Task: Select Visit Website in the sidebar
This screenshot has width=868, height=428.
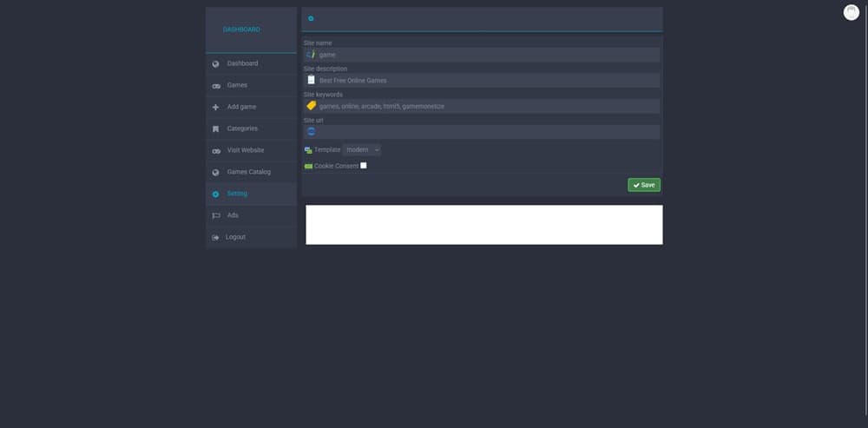Action: pos(245,150)
